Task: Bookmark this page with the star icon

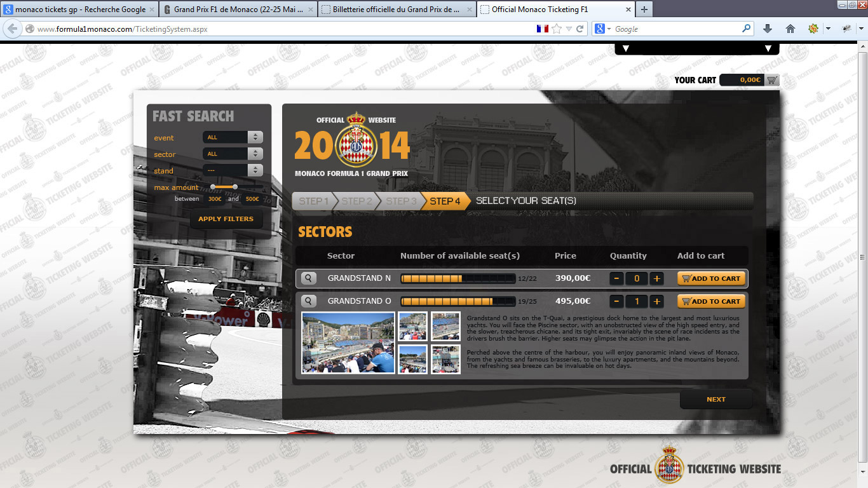Action: [x=557, y=29]
